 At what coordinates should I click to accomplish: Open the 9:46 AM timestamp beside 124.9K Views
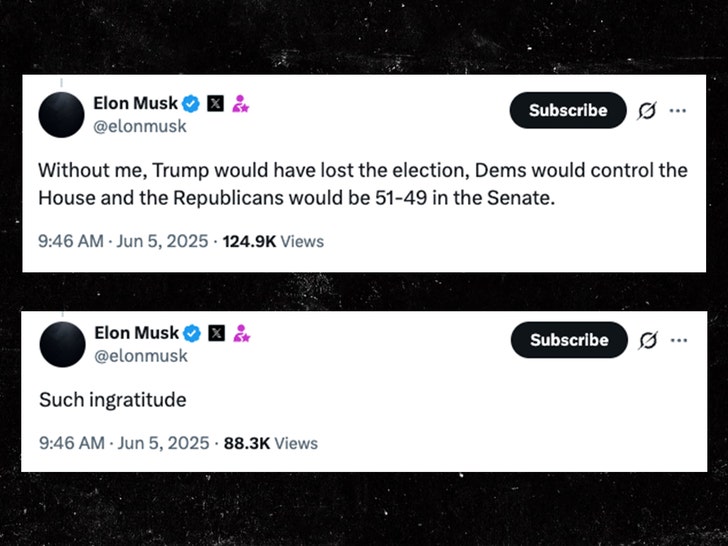(x=122, y=241)
